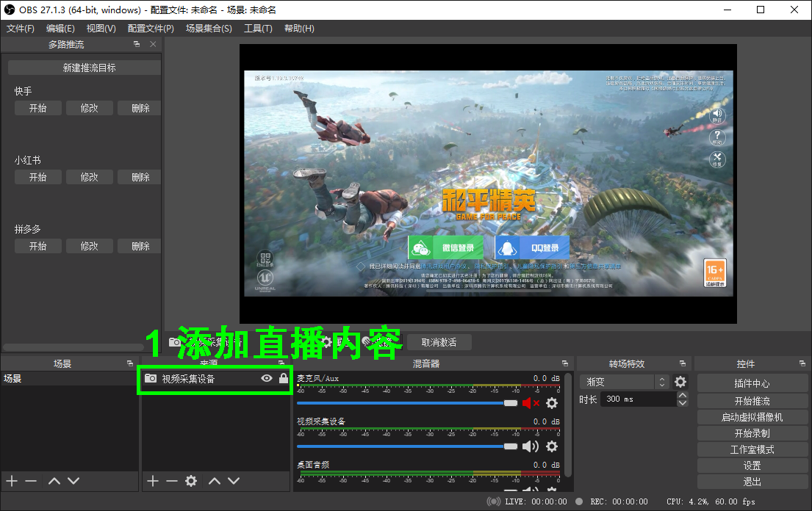Open the 视图(V) menu
Screen dimensions: 812x511
tap(101, 29)
